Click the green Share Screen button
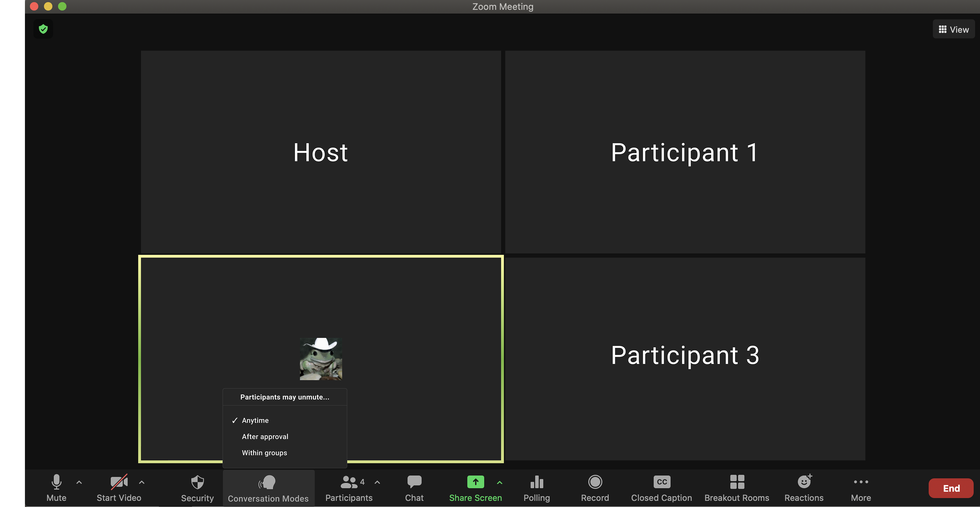The image size is (980, 516). (x=475, y=488)
